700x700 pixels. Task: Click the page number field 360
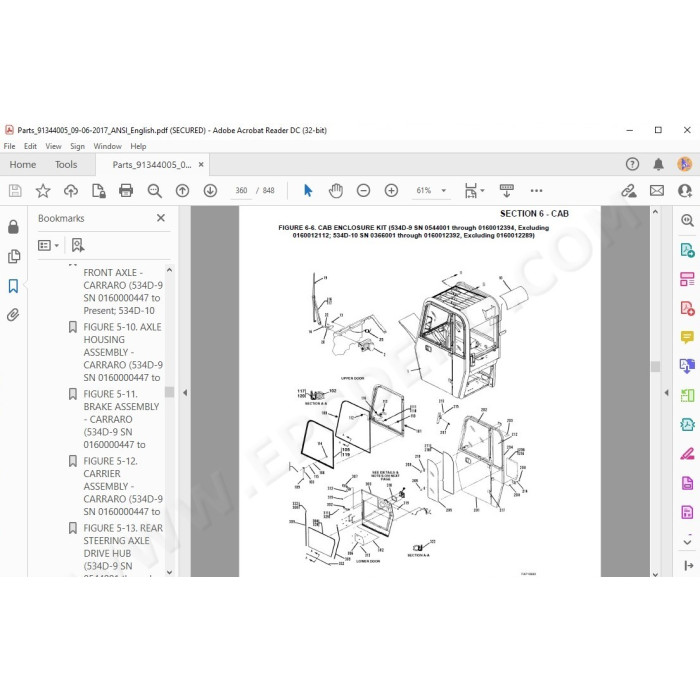(241, 191)
